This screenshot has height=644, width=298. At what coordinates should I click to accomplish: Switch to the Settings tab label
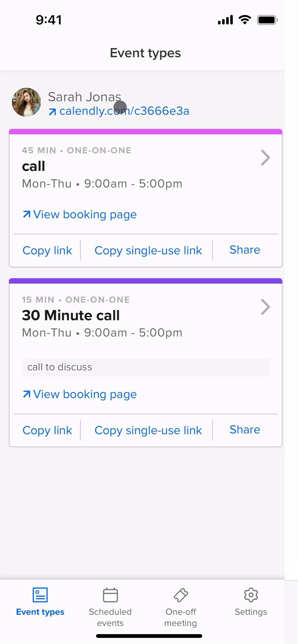click(x=251, y=612)
